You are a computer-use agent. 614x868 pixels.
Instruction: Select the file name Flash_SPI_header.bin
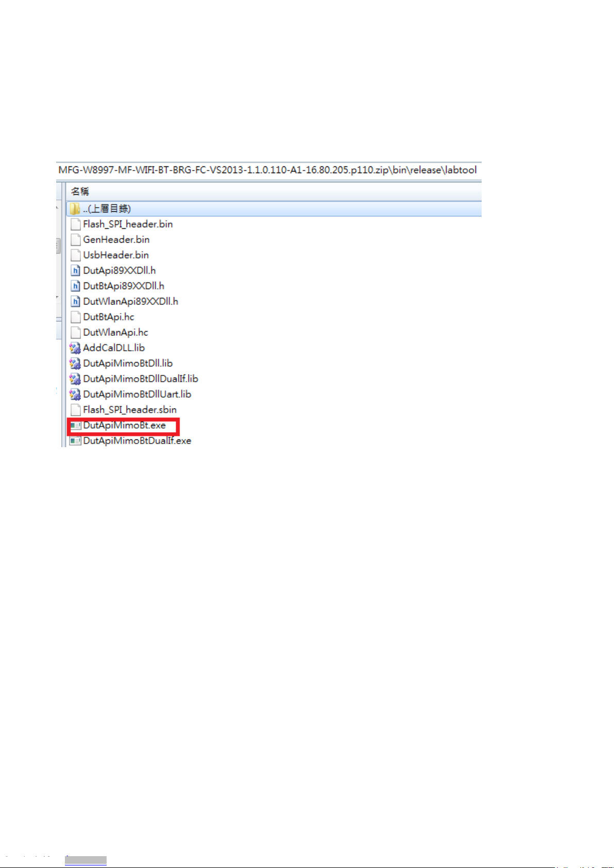128,224
